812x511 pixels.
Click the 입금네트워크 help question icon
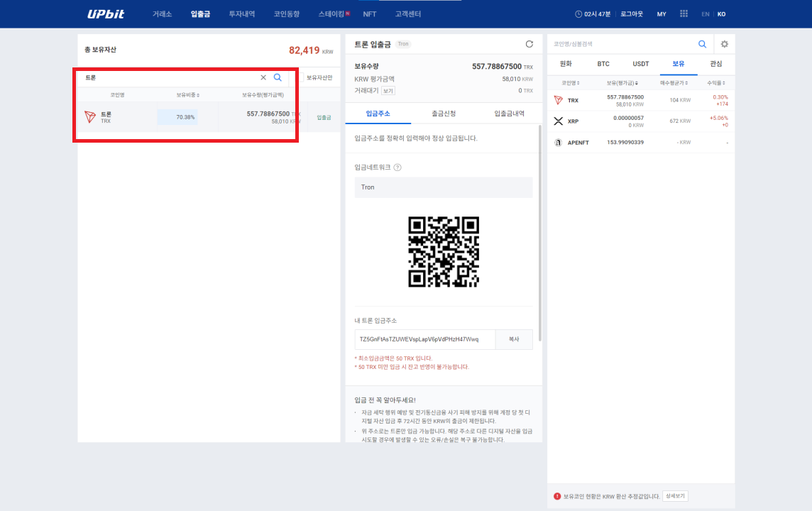pyautogui.click(x=397, y=167)
